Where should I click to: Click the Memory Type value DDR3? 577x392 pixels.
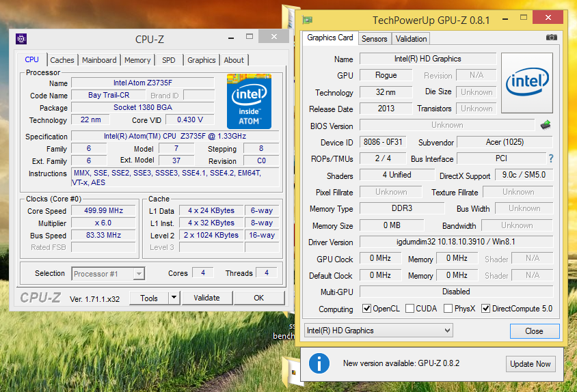click(402, 208)
